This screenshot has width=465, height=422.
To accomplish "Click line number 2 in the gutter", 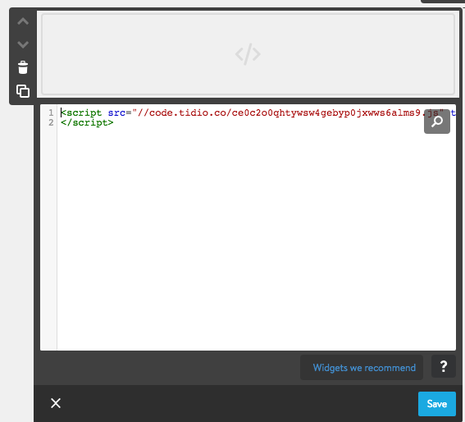I will point(51,123).
